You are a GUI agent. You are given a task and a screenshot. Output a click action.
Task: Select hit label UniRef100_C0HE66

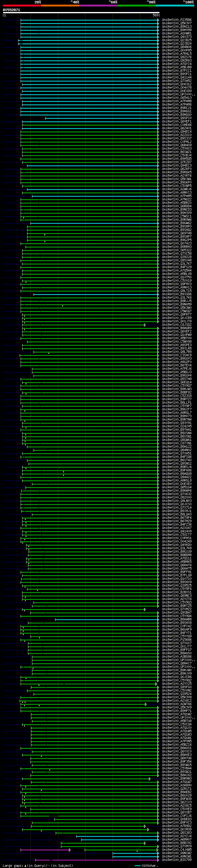coord(176,125)
